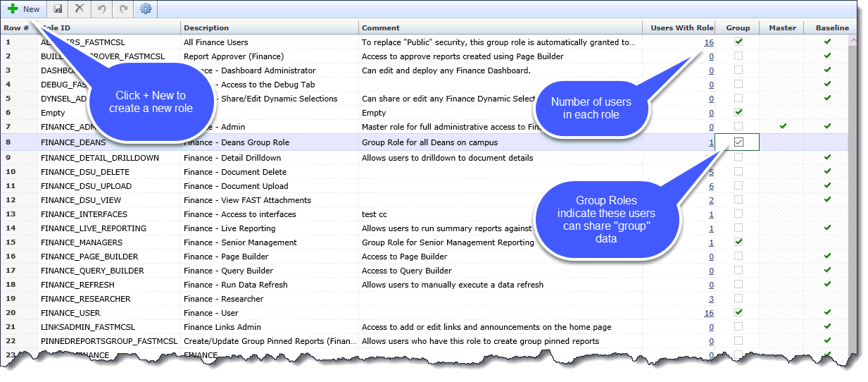
Task: Click the green plus New button
Action: [x=24, y=9]
